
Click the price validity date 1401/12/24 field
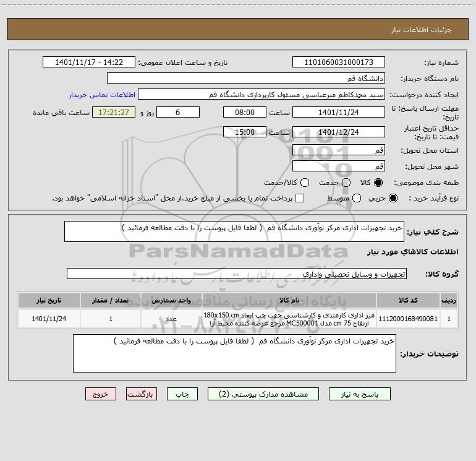(339, 132)
